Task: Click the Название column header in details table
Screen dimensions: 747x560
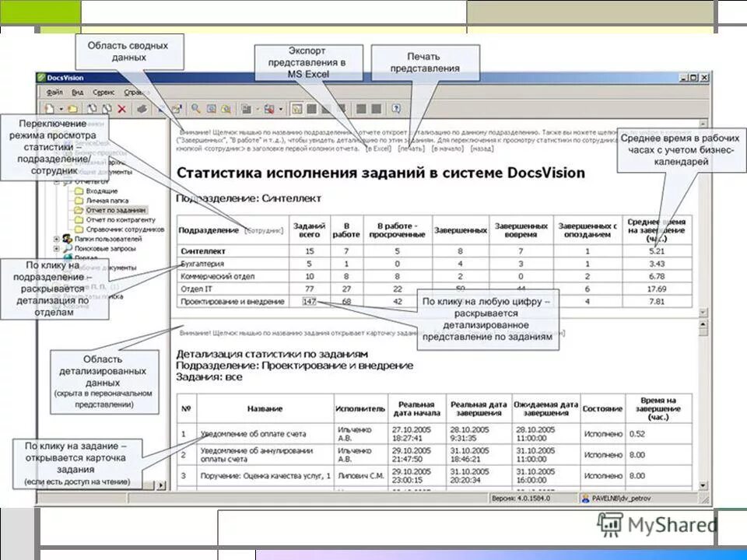Action: pos(265,408)
